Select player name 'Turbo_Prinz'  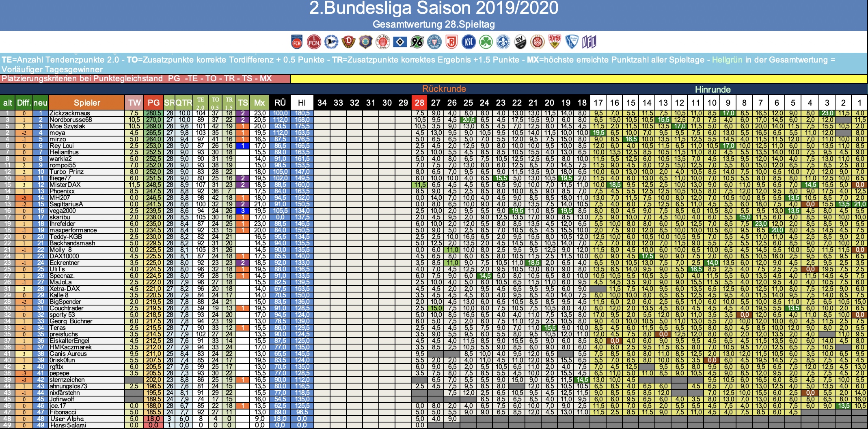coord(66,172)
